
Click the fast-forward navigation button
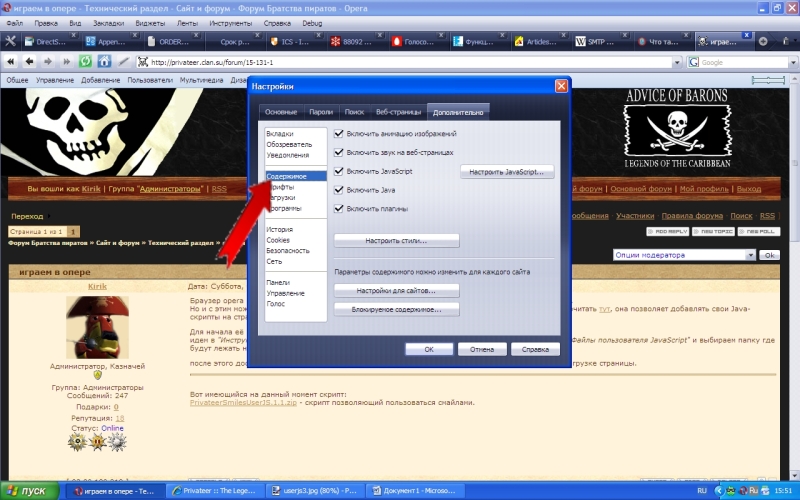(66, 62)
